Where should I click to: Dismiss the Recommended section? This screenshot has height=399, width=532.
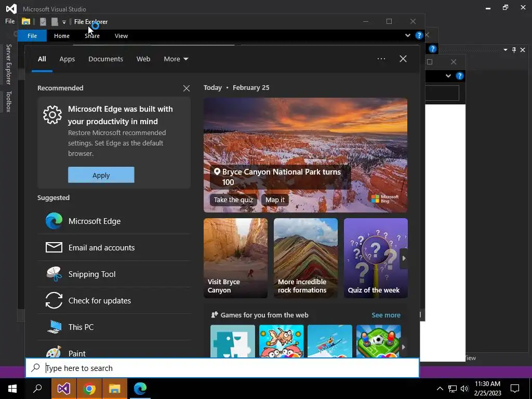[187, 88]
